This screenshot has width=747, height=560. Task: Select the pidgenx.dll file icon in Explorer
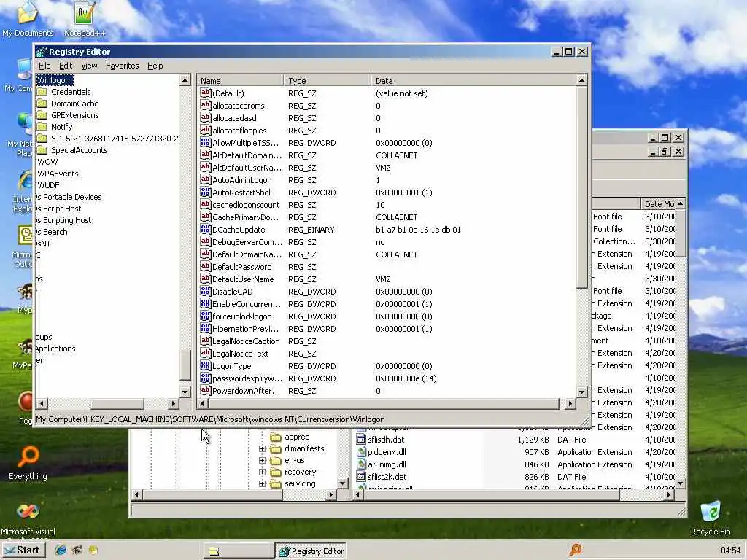361,452
